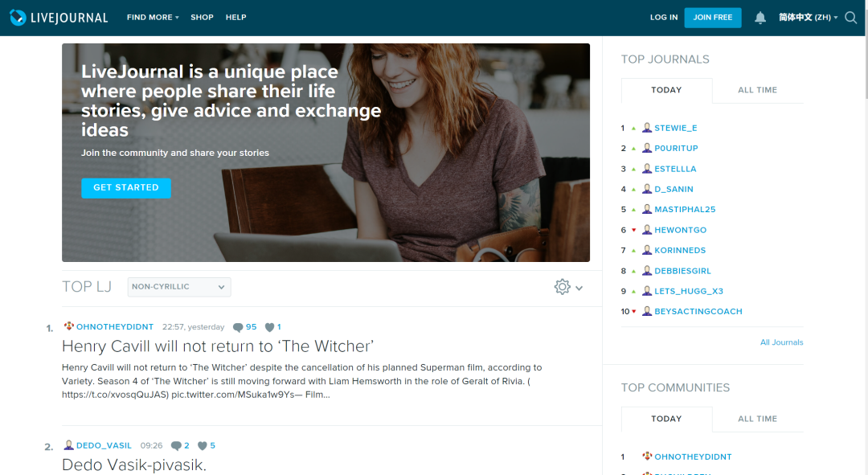Open search with the magnifier icon

[x=851, y=18]
